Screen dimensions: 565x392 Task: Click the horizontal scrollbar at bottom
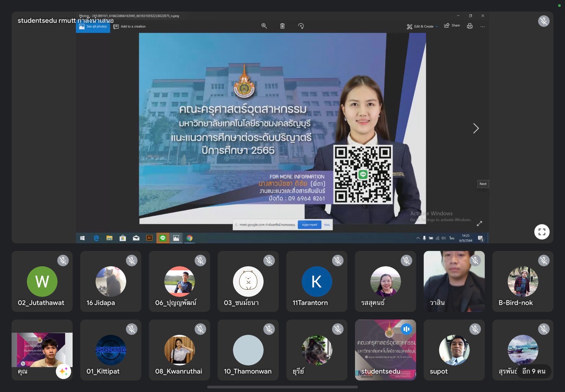[282, 387]
